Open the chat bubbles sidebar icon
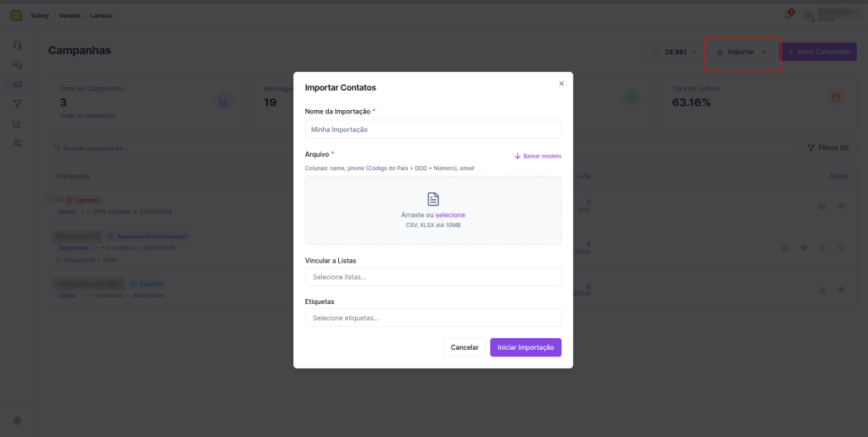Screen dimensions: 868x437 point(17,64)
